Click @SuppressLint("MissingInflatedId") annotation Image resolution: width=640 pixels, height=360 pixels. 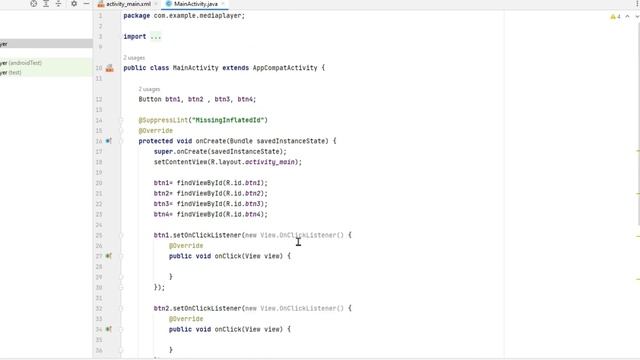click(x=203, y=120)
